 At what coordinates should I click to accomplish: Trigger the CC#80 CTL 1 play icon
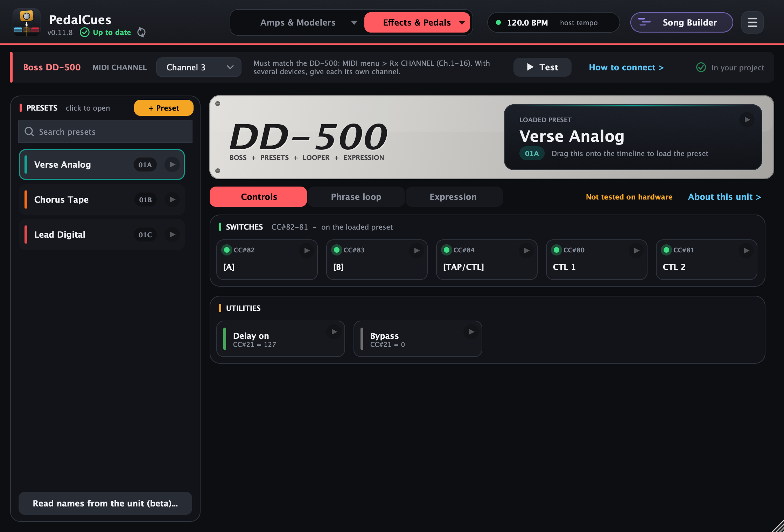point(636,251)
